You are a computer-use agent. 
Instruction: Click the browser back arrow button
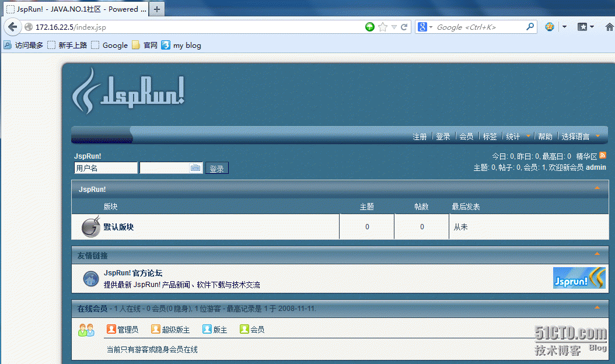[x=13, y=27]
